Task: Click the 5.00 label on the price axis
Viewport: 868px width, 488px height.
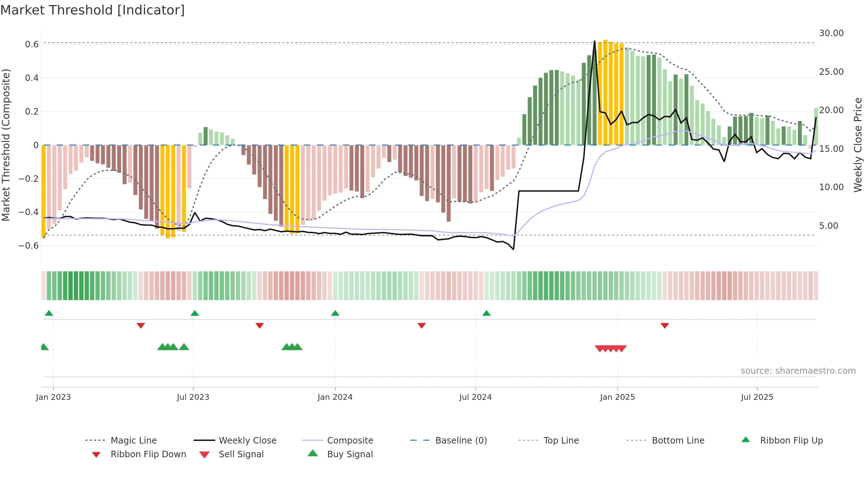Action: click(829, 226)
